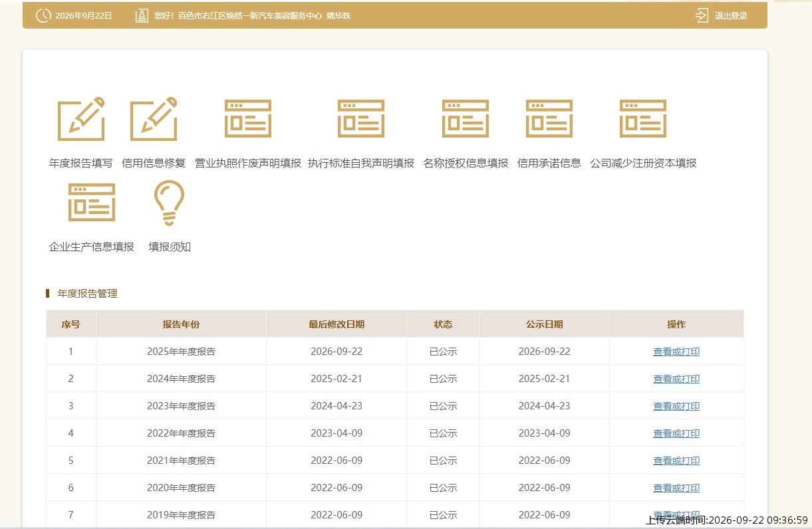The image size is (812, 529).
Task: Select the 营业执照作废声明填报 label
Action: (248, 163)
